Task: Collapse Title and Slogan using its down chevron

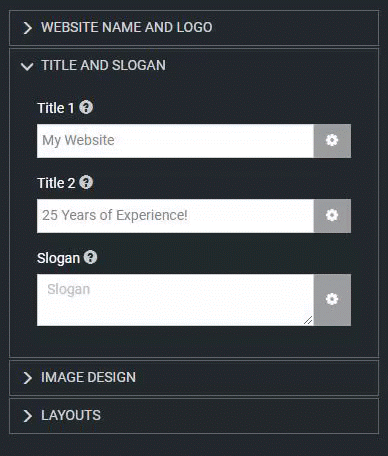Action: point(27,66)
